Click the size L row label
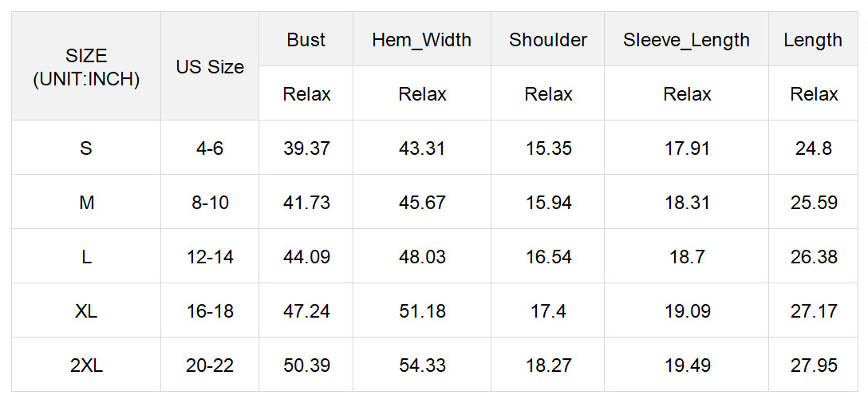This screenshot has width=868, height=399. coord(86,257)
